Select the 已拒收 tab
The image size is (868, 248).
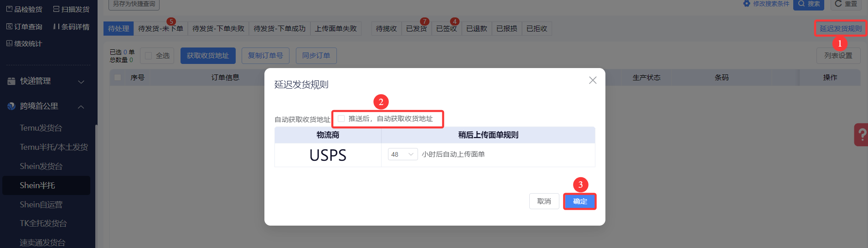537,28
